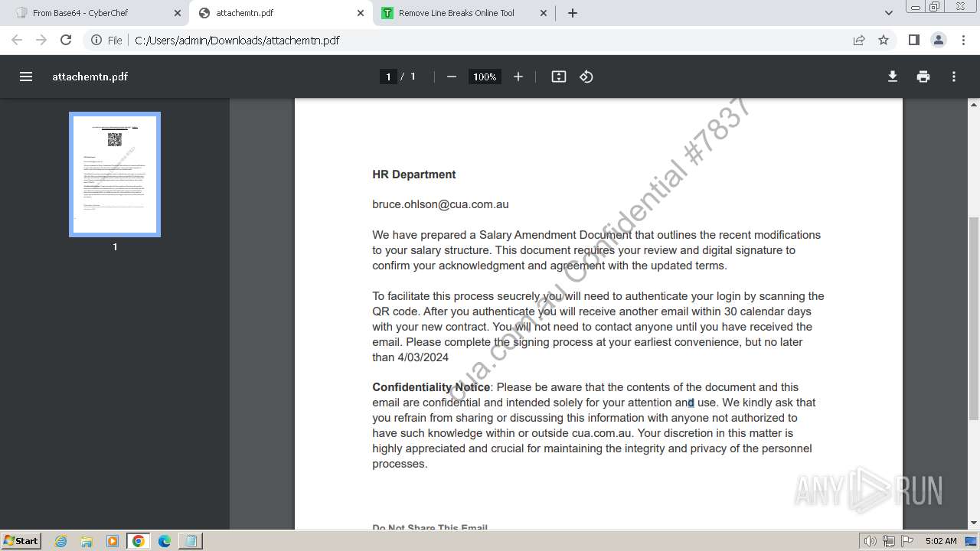Open Microsoft Edge from taskbar

(x=165, y=541)
